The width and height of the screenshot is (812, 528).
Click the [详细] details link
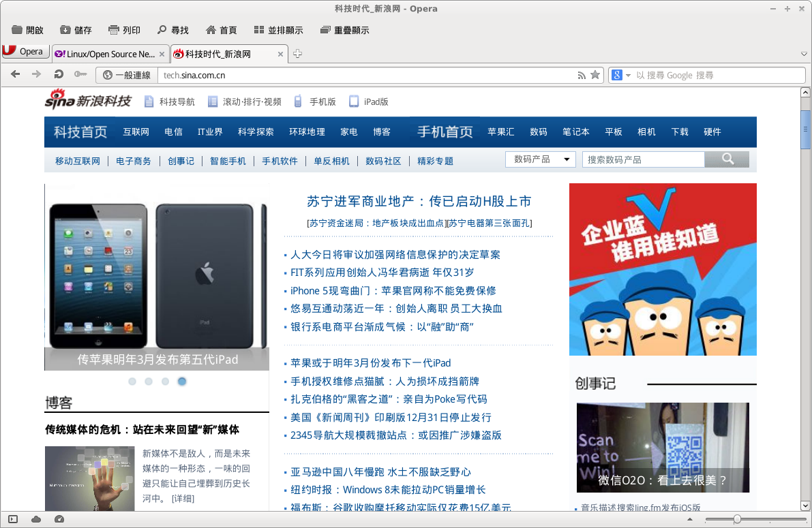(x=183, y=499)
